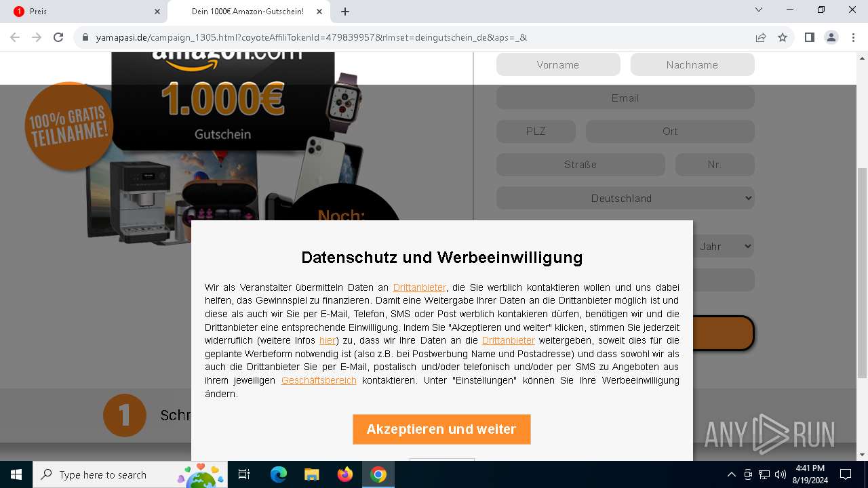Go back to the previous page
The image size is (868, 488).
coord(15,37)
